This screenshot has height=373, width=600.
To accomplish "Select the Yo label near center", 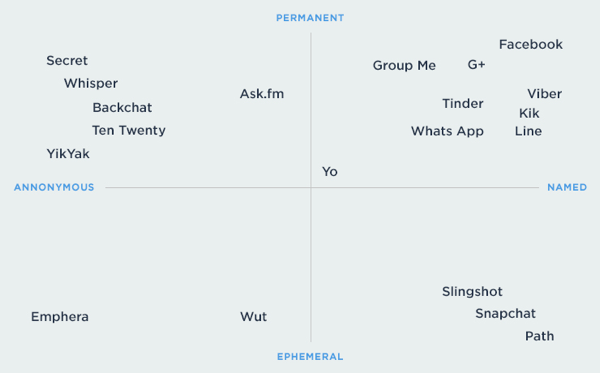I will (329, 172).
